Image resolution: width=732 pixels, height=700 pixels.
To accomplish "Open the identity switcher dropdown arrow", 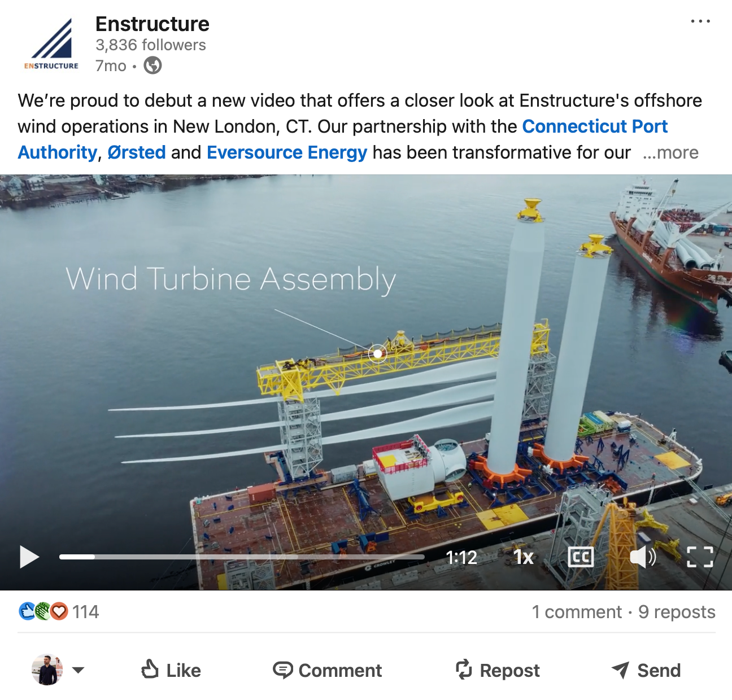I will [x=78, y=670].
